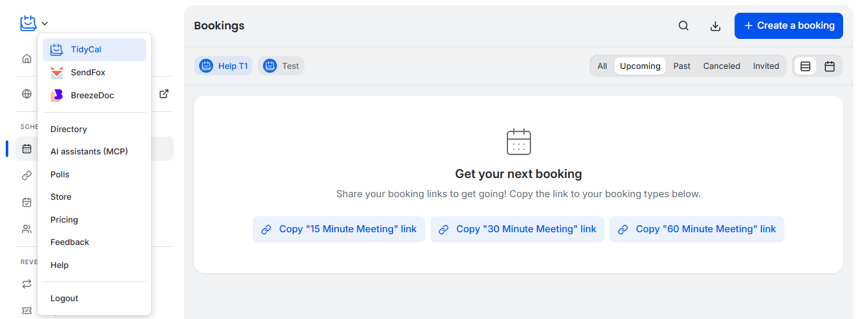868x319 pixels.
Task: Select the calendar Bookings icon in sidebar
Action: pos(27,149)
